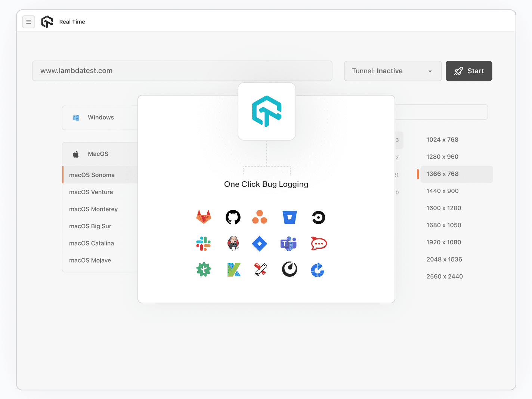This screenshot has width=532, height=399.
Task: Open the Tunnel: Inactive dropdown
Action: 393,71
